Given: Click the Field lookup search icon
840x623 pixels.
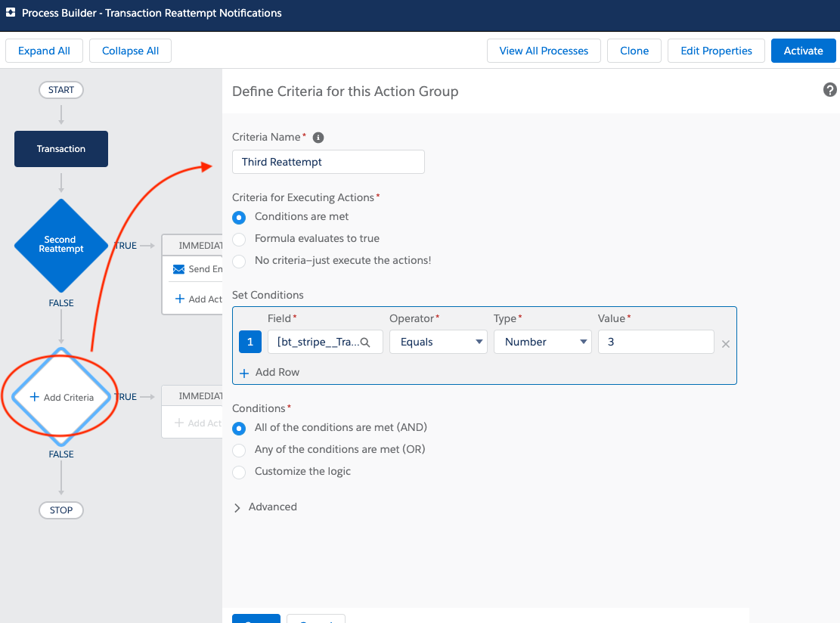Looking at the screenshot, I should click(x=365, y=342).
